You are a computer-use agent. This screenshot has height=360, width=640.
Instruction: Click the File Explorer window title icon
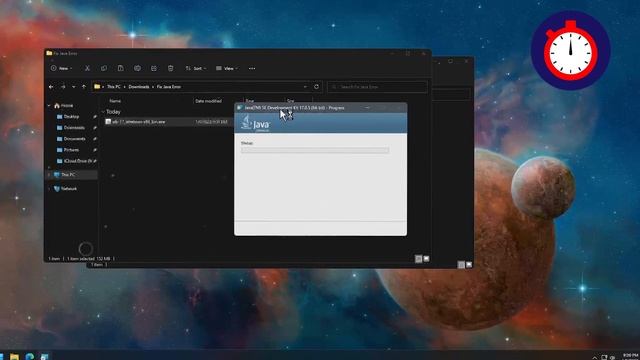[x=49, y=53]
